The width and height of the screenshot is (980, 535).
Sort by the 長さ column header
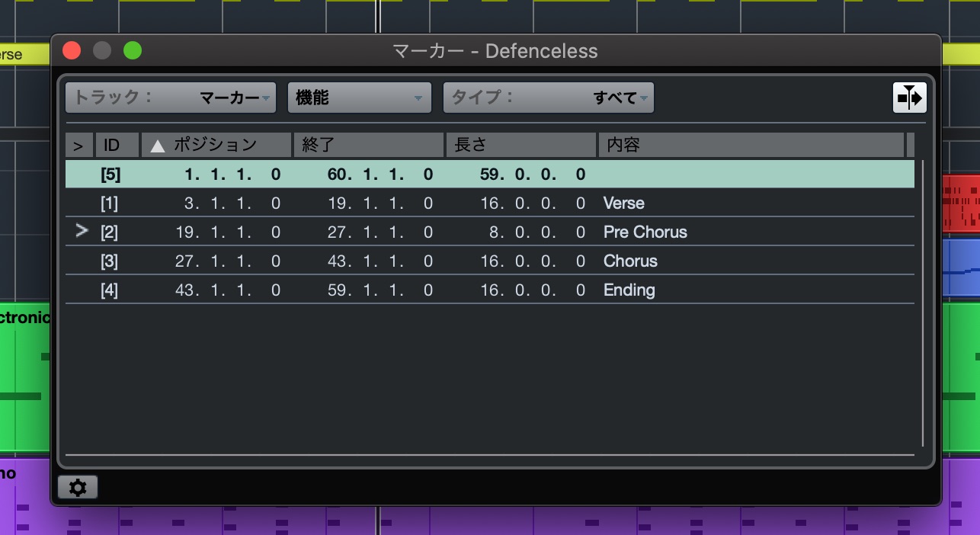point(521,145)
